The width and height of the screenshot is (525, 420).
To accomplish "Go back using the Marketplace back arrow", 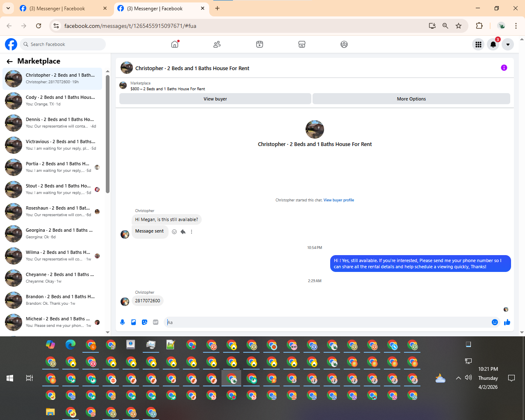I will (x=9, y=62).
